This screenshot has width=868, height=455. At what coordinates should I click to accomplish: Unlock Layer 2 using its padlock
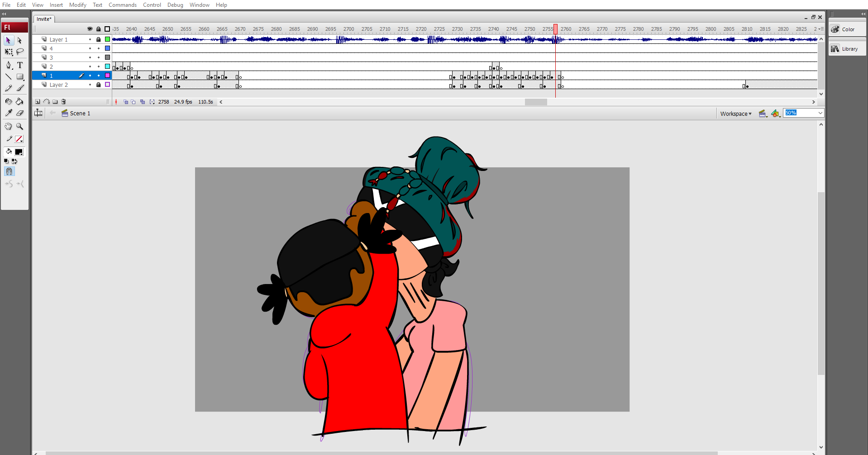pos(99,85)
